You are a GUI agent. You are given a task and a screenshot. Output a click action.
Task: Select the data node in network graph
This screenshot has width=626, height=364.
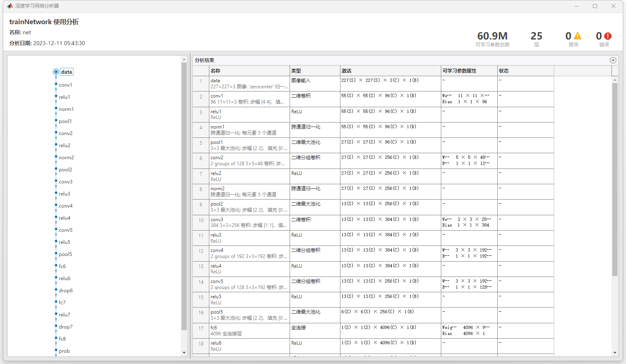pos(67,72)
